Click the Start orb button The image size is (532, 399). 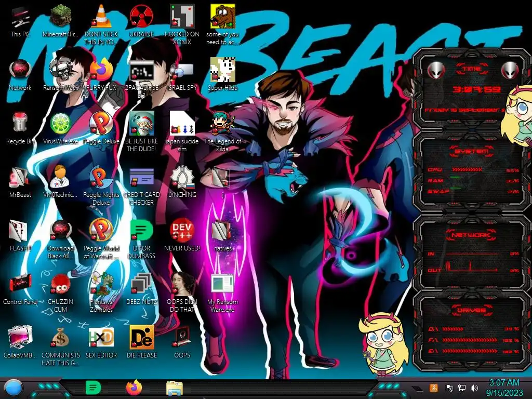point(14,389)
